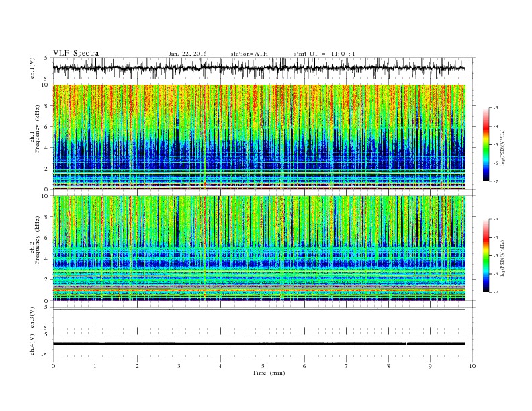Click the "2" tick on ch.2 frequency axis
This screenshot has width=532, height=411.
point(47,280)
